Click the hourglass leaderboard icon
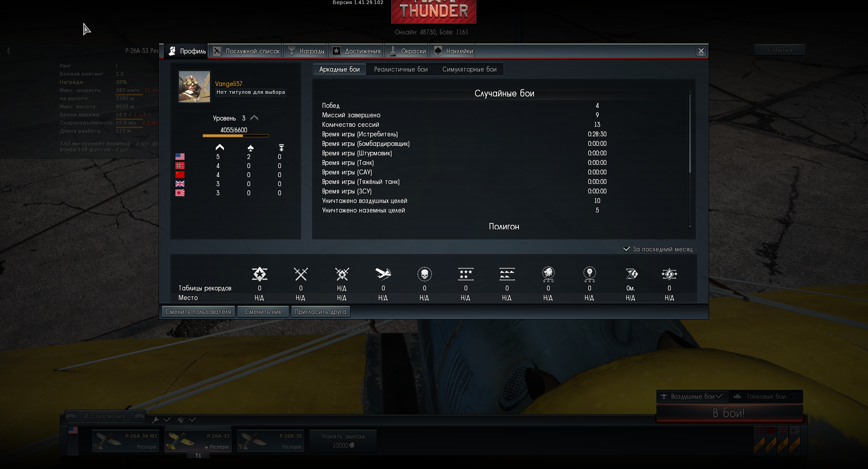The width and height of the screenshot is (868, 469). [631, 274]
